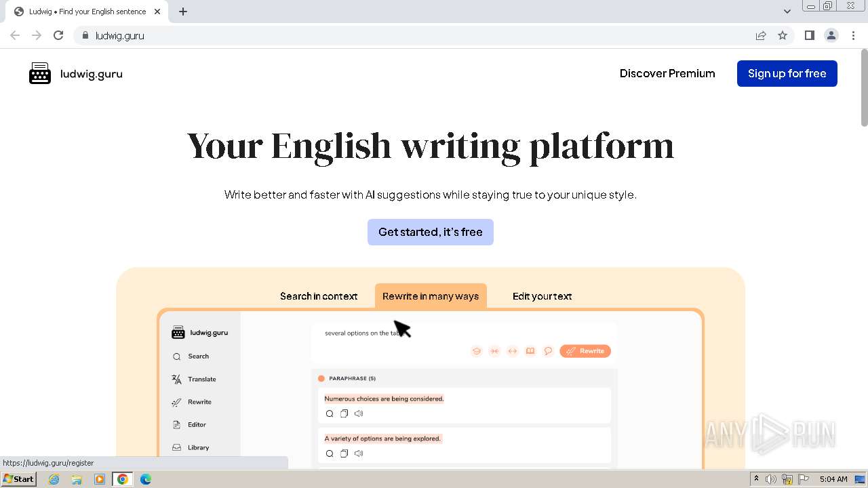
Task: Play audio for 'Numerous choices' sentence
Action: (359, 413)
